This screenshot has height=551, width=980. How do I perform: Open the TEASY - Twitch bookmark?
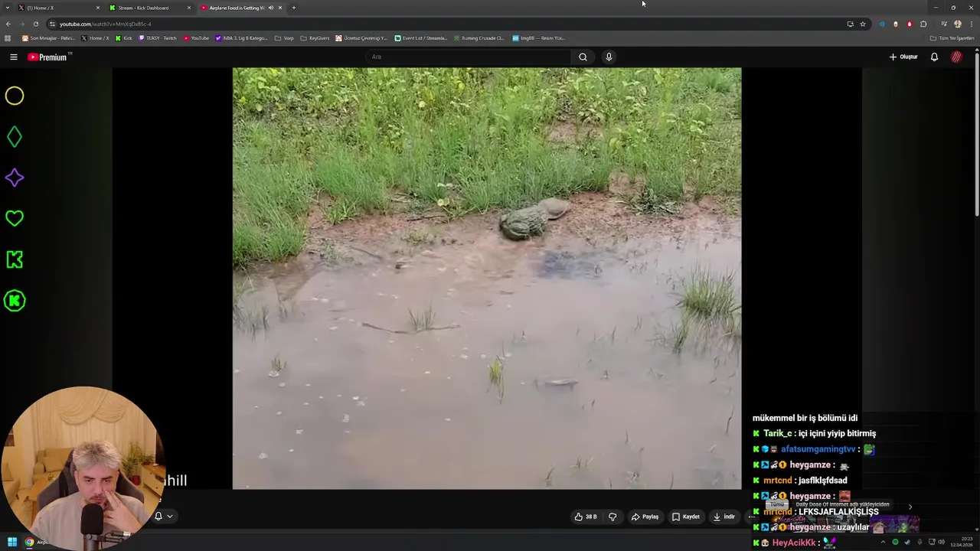pyautogui.click(x=158, y=38)
